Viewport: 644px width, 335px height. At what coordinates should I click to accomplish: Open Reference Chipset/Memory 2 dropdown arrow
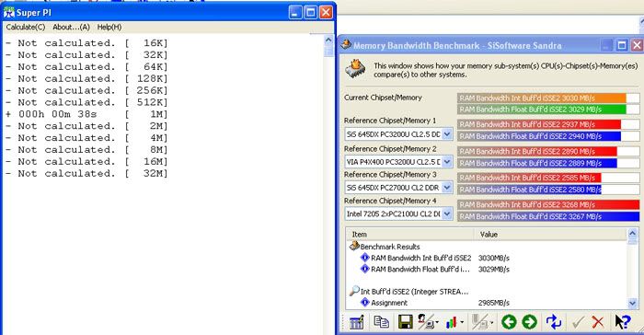tap(447, 162)
